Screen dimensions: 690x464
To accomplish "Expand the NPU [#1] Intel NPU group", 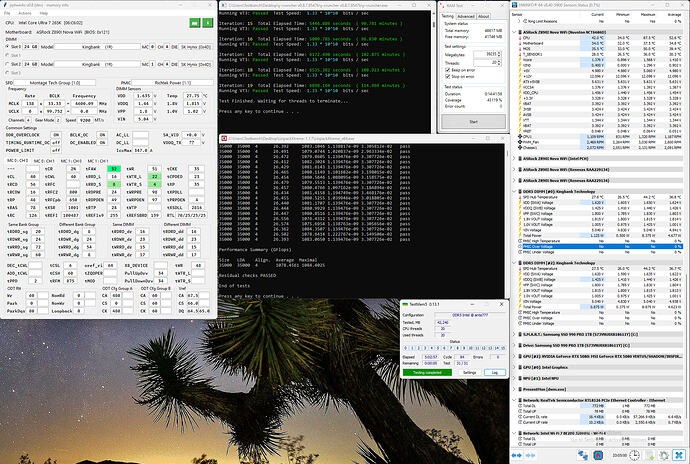I will point(514,378).
